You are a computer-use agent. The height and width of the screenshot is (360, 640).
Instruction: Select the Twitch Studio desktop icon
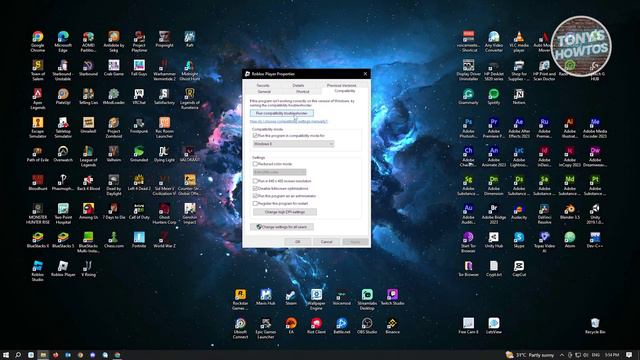tap(392, 298)
